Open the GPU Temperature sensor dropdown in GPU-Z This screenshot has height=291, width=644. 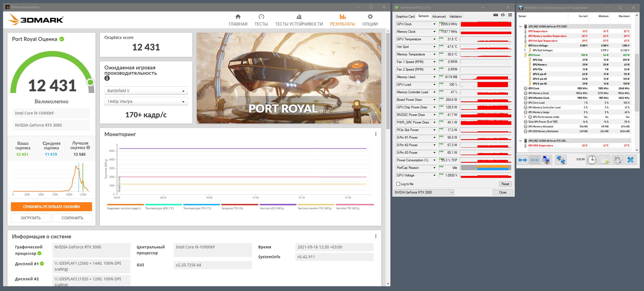(x=434, y=39)
